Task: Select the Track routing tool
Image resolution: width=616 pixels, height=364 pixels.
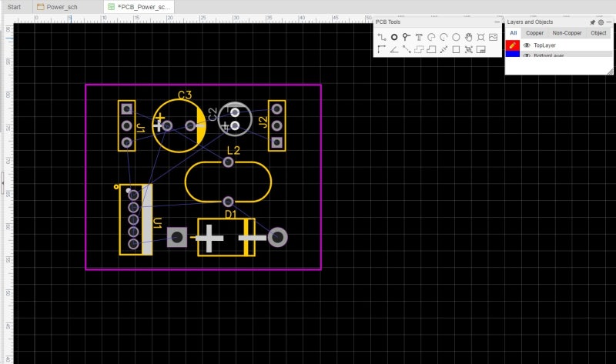Action: click(381, 37)
